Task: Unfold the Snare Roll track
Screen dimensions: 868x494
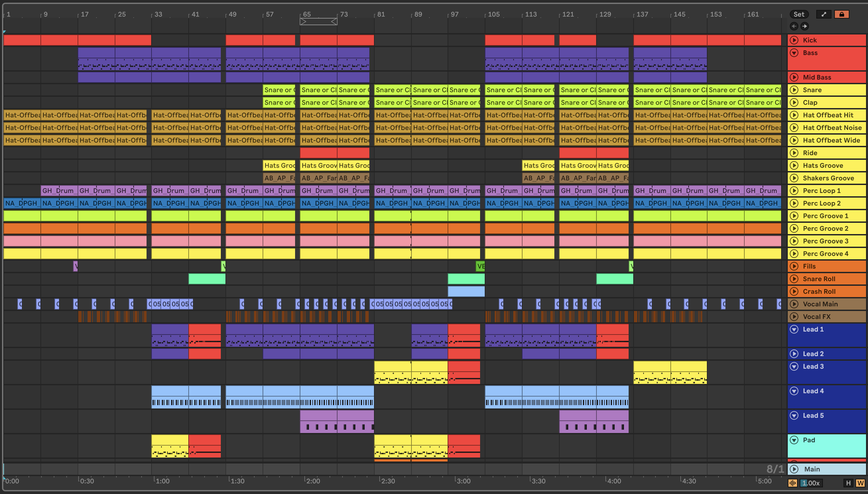Action: (x=794, y=279)
